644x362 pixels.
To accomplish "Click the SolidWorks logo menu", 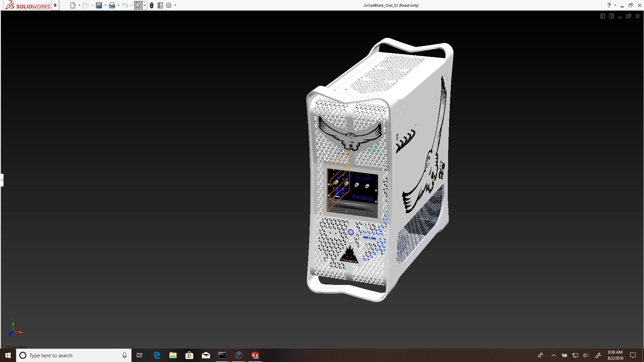I will pyautogui.click(x=28, y=5).
